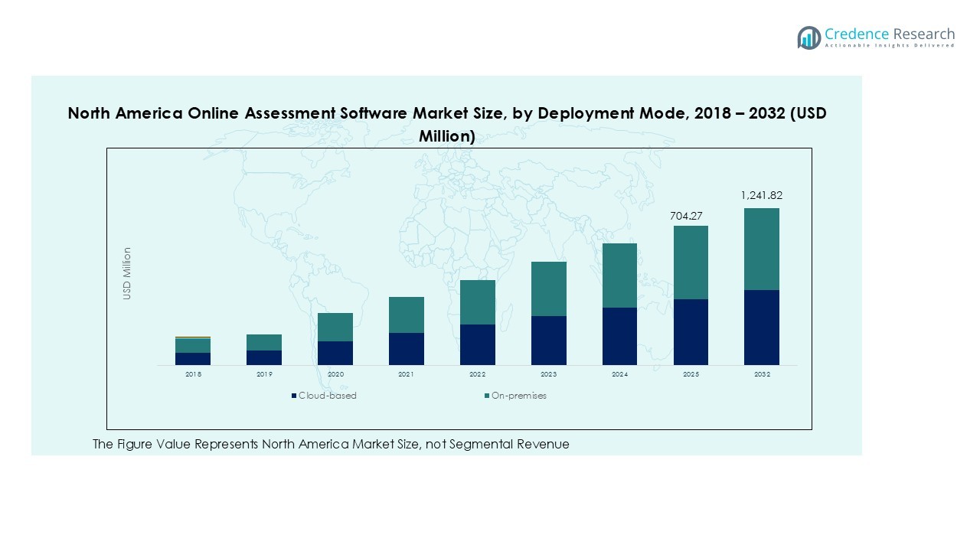The height and width of the screenshot is (551, 980).
Task: Click the Credence Research brand name text
Action: (890, 34)
